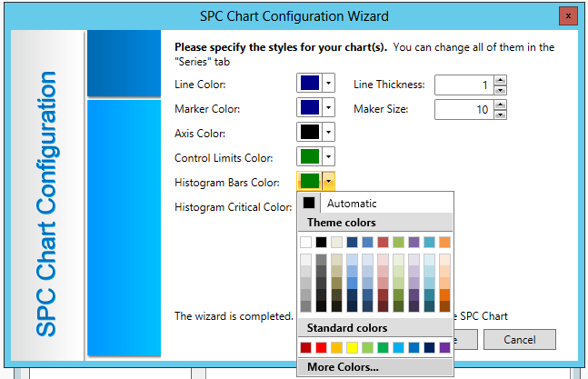Select the Automatic color option

pyautogui.click(x=351, y=203)
